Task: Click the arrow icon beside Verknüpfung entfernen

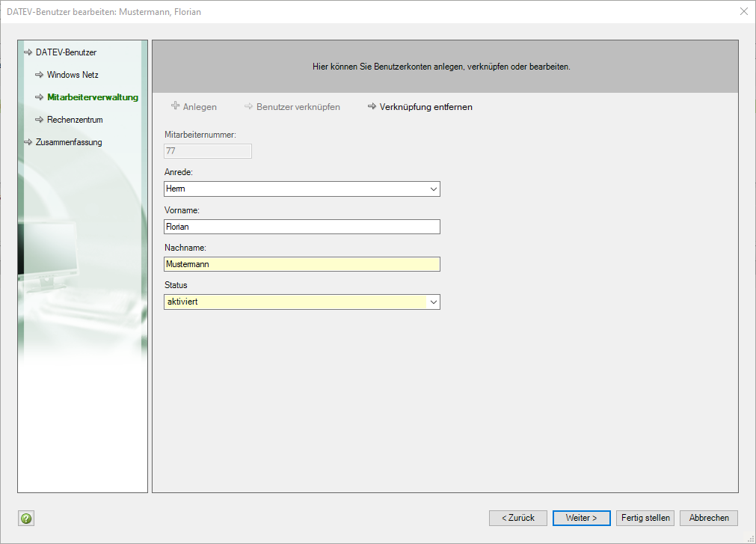Action: point(372,106)
